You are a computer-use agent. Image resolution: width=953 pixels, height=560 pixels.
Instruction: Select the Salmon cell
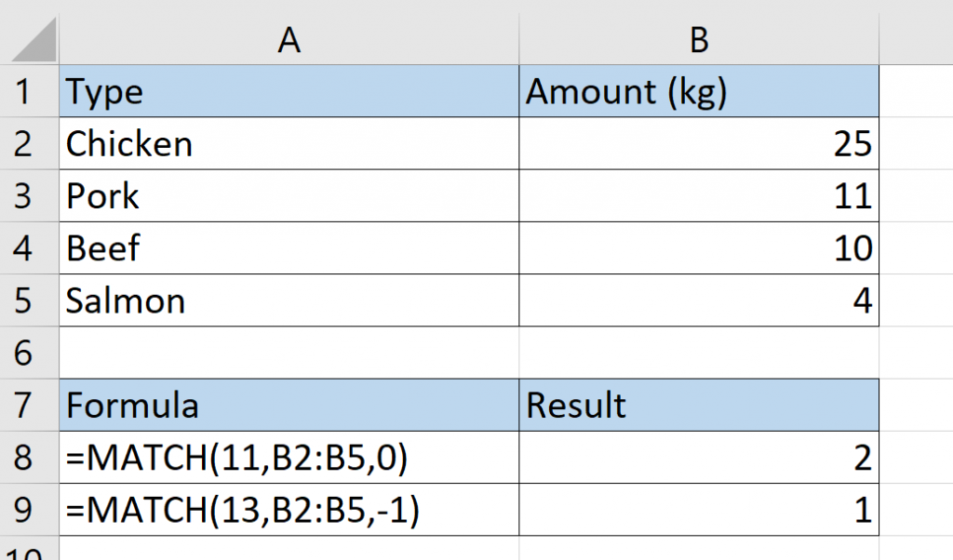[x=289, y=300]
